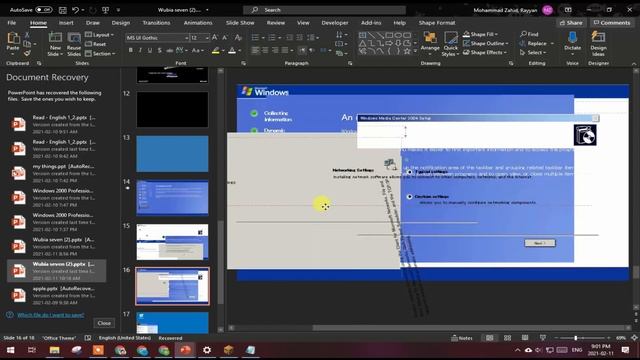Click the Undo arrow
The width and height of the screenshot is (640, 360).
(76, 10)
